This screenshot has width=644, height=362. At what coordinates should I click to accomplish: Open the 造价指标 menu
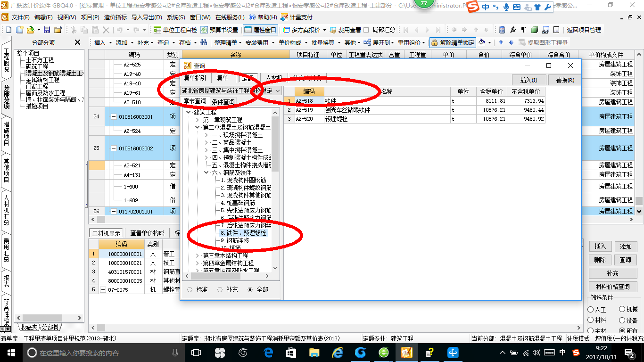pyautogui.click(x=116, y=17)
